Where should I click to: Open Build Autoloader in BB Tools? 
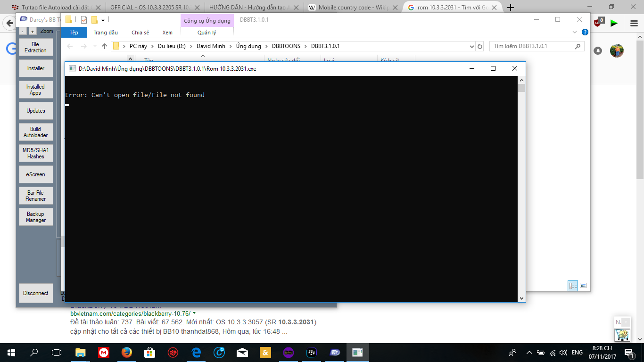(36, 132)
